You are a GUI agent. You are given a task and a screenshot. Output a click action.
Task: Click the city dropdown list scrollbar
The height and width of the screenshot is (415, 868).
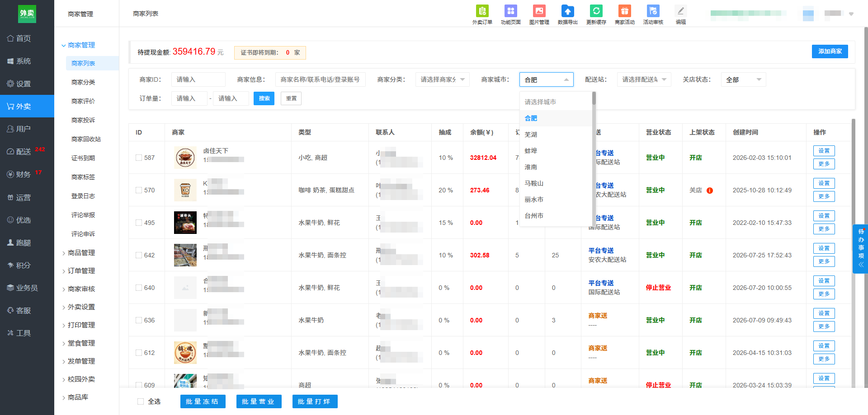(594, 98)
